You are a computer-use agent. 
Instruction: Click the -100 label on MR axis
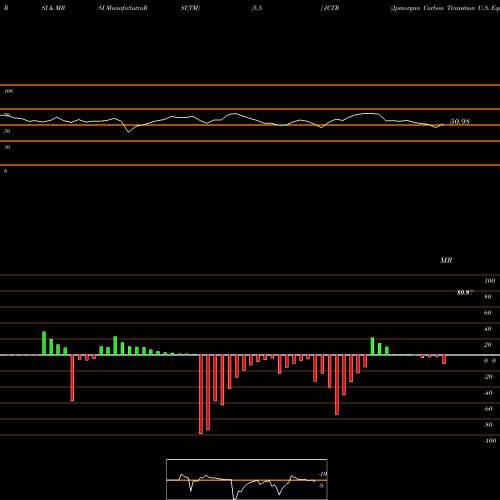(x=490, y=441)
